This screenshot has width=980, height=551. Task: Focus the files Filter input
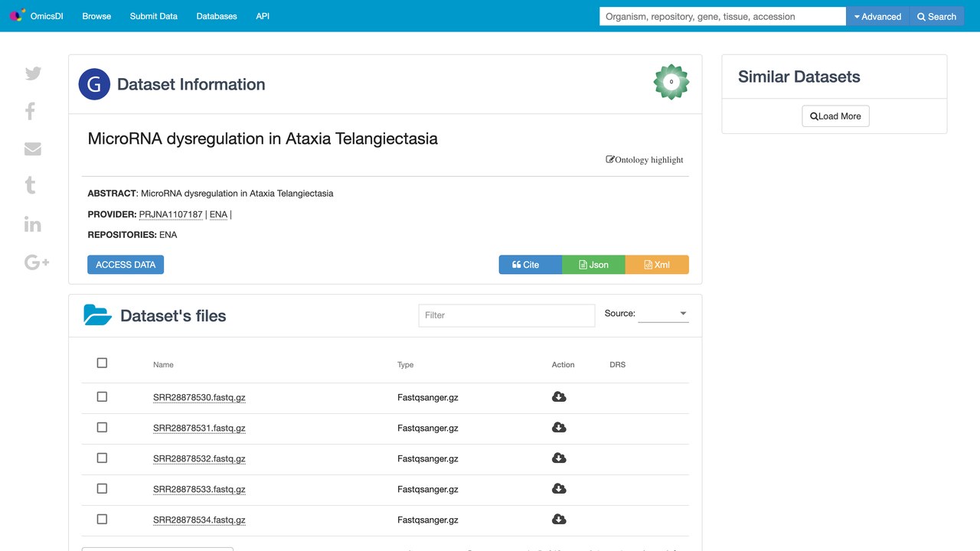click(507, 315)
